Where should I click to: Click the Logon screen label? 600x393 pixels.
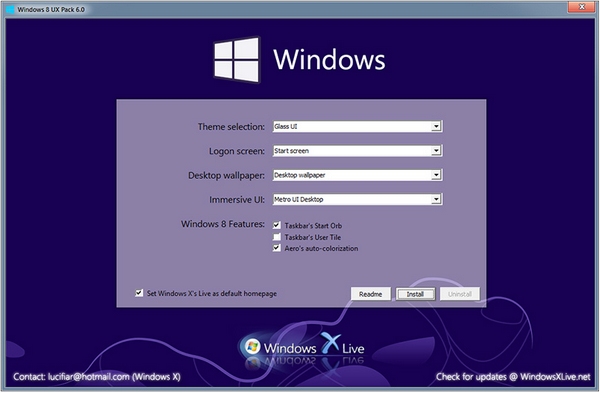click(x=237, y=151)
